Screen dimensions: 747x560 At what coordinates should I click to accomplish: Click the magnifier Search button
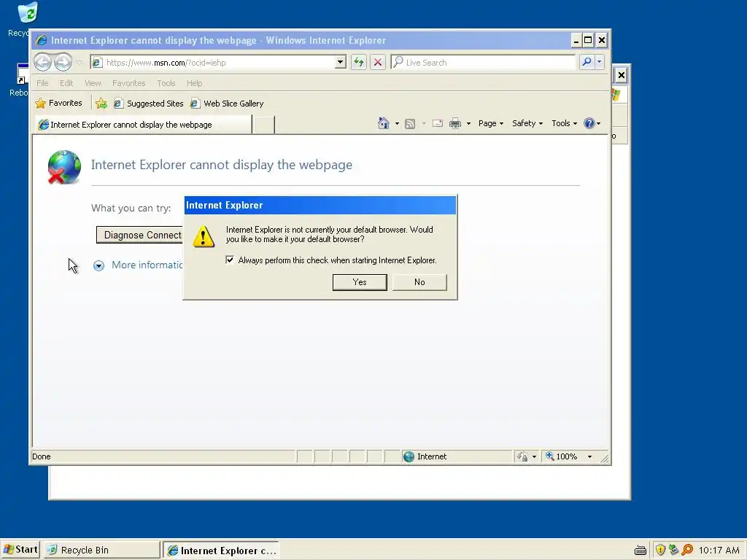click(587, 63)
